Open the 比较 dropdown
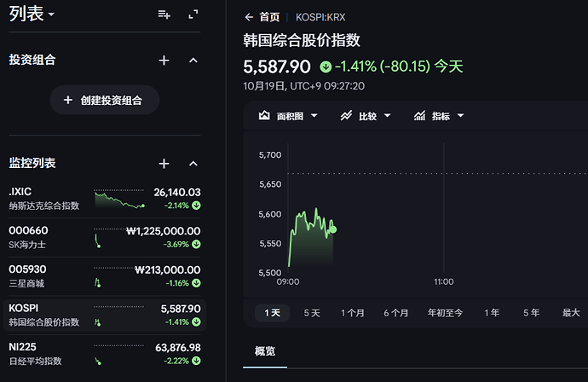This screenshot has height=382, width=588. click(366, 116)
